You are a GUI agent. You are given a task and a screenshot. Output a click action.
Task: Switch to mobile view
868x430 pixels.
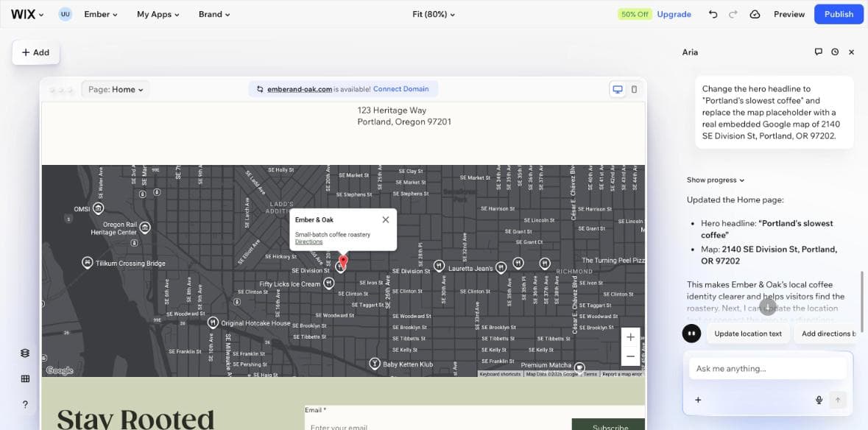point(635,89)
